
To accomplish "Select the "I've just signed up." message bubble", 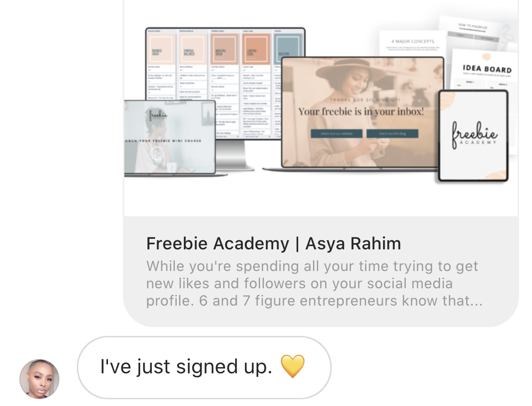I will 204,368.
